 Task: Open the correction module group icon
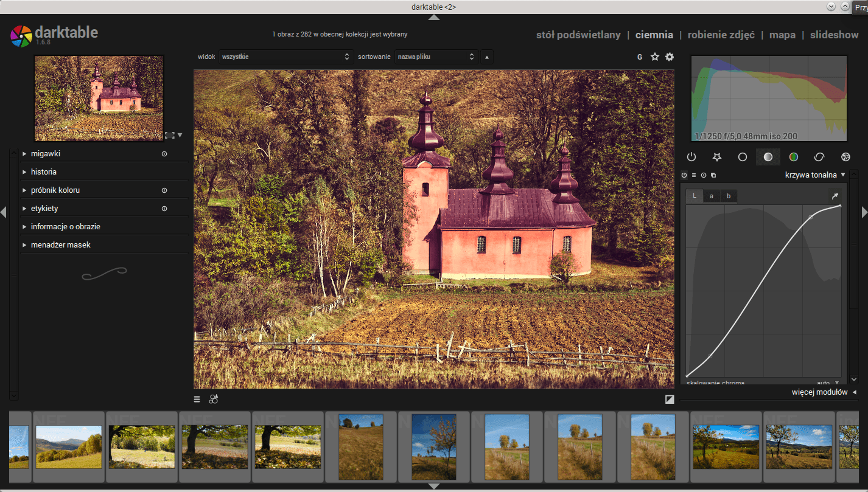[x=819, y=157]
